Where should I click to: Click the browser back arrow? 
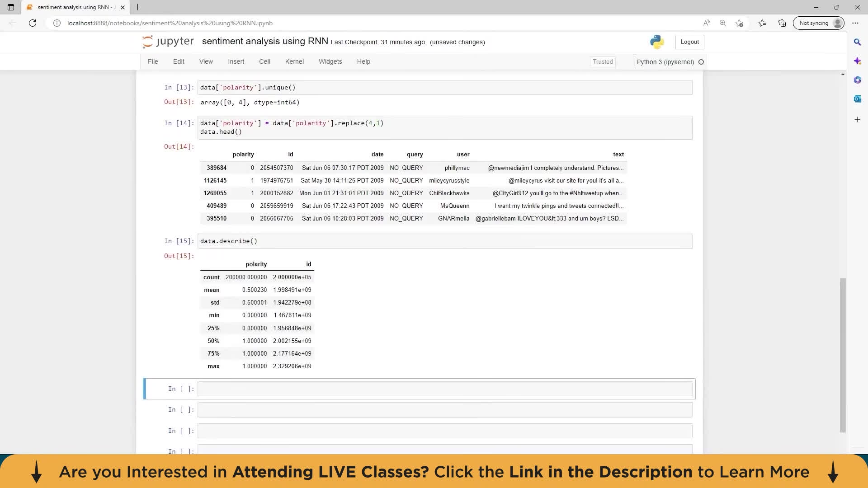13,23
